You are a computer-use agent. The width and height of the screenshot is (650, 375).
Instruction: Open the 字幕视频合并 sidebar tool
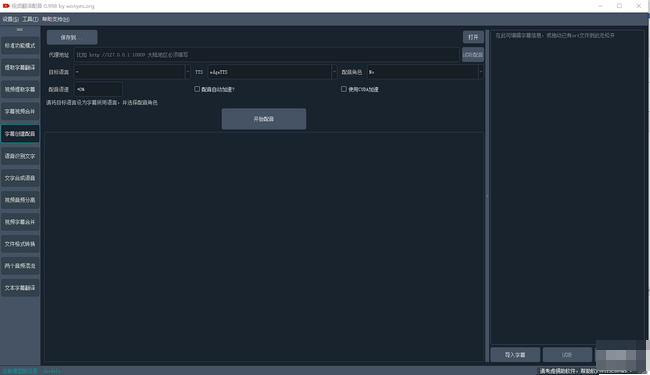pos(20,111)
